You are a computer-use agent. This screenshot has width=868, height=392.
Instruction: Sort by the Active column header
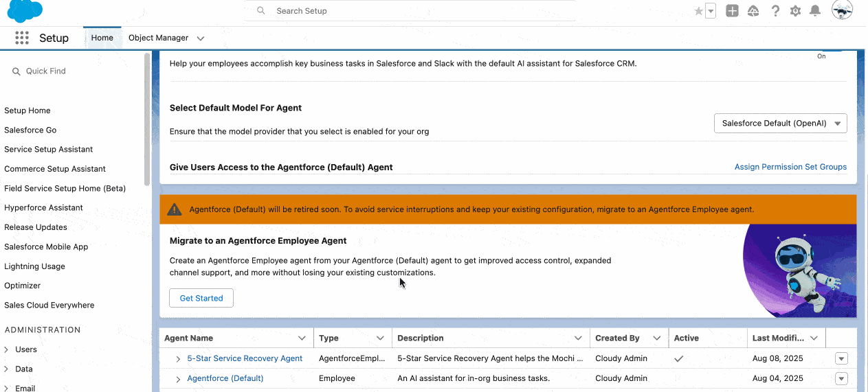tap(686, 338)
